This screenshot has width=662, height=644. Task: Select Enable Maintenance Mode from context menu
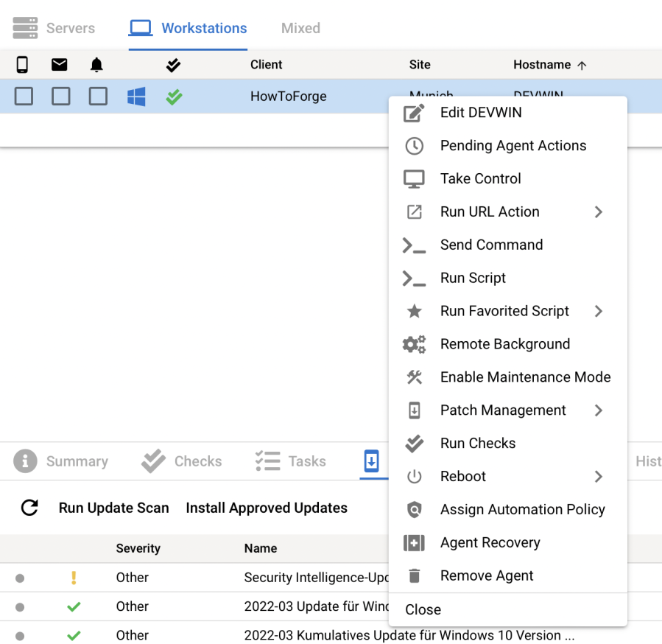click(525, 377)
